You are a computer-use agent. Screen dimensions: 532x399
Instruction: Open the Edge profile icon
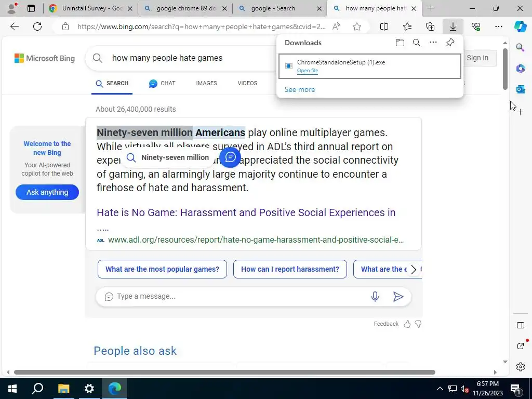click(12, 8)
